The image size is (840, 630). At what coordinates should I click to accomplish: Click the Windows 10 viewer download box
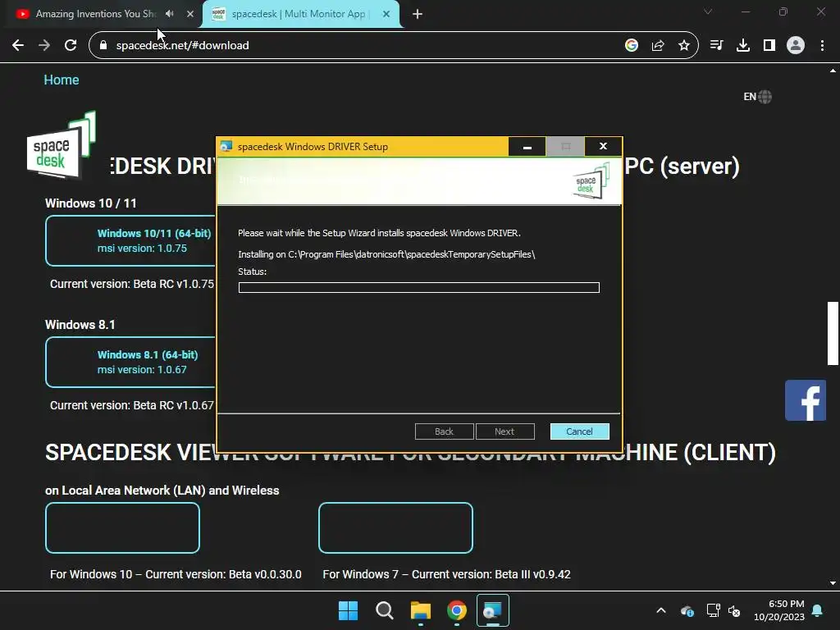pyautogui.click(x=123, y=527)
